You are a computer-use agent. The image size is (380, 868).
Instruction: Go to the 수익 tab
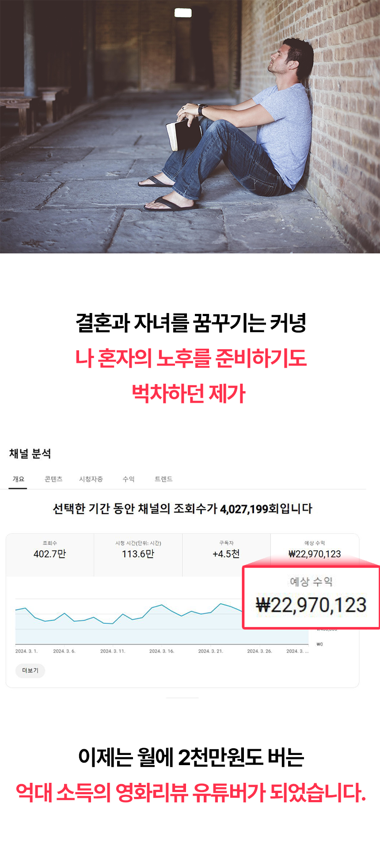129,479
